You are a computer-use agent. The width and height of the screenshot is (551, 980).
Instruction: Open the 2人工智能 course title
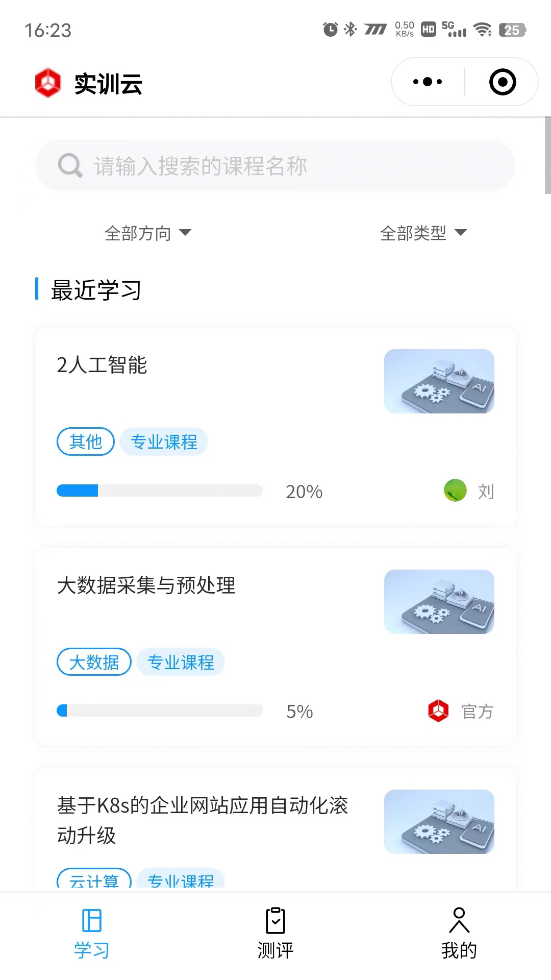point(102,365)
